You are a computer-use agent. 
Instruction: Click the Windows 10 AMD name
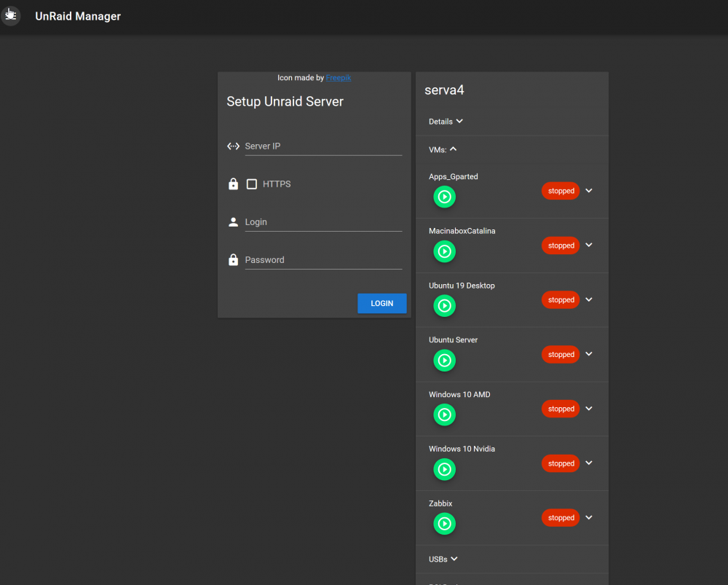click(459, 394)
